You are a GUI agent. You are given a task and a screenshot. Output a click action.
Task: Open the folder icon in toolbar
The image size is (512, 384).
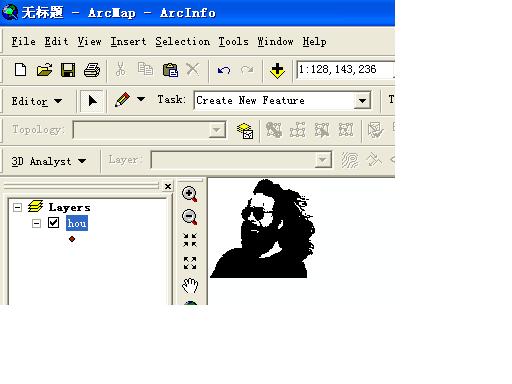(44, 70)
